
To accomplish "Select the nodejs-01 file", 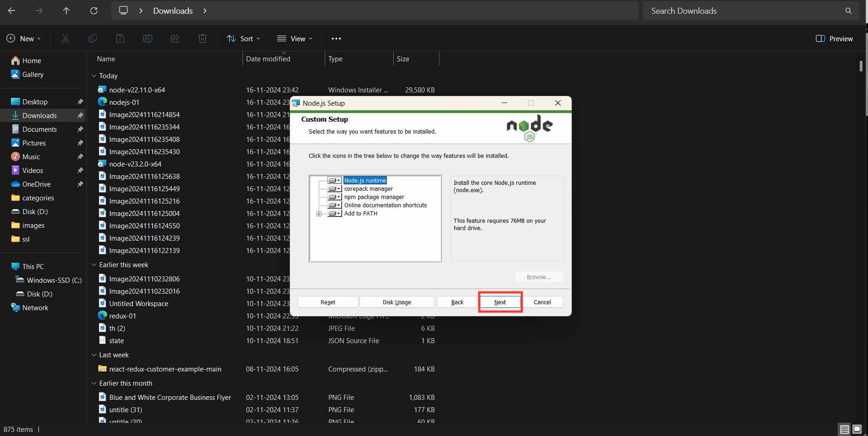I will click(124, 102).
